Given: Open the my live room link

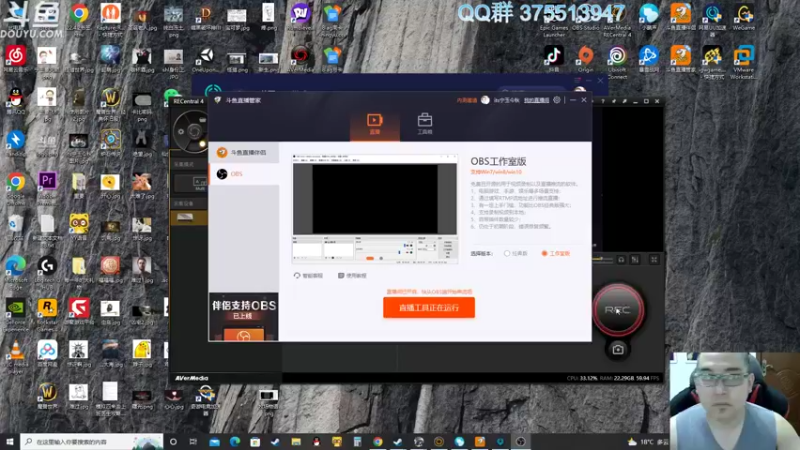Looking at the screenshot, I should [x=536, y=101].
